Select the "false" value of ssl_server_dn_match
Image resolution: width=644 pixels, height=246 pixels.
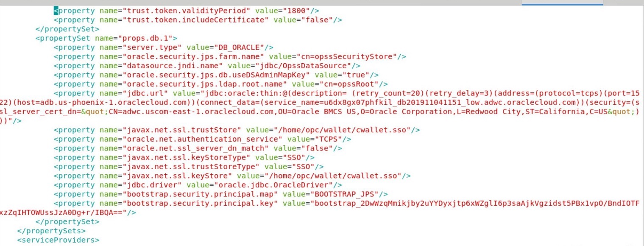click(x=318, y=148)
